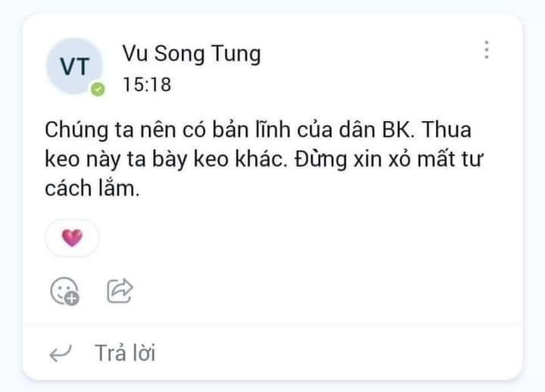Expand message actions via the vertical ellipsis

click(487, 50)
